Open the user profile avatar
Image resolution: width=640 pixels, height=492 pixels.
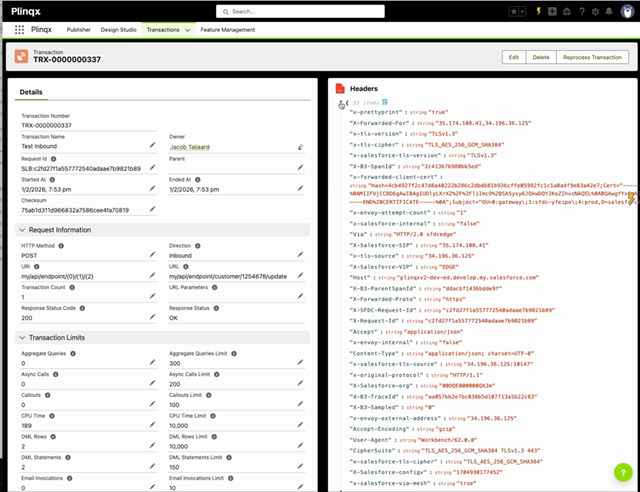627,11
